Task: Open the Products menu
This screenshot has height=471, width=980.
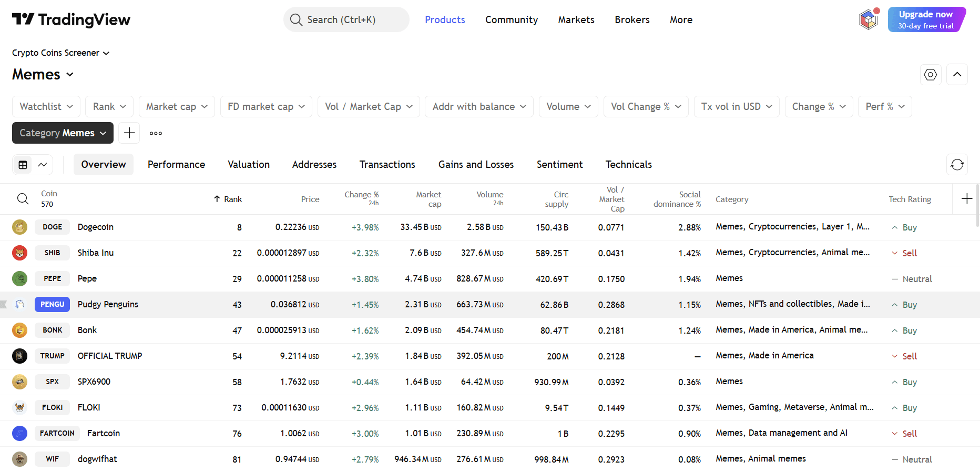Action: coord(445,19)
